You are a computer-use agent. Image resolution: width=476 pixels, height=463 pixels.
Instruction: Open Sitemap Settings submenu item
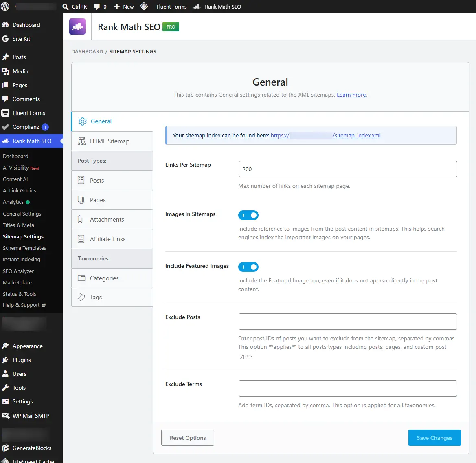(23, 237)
